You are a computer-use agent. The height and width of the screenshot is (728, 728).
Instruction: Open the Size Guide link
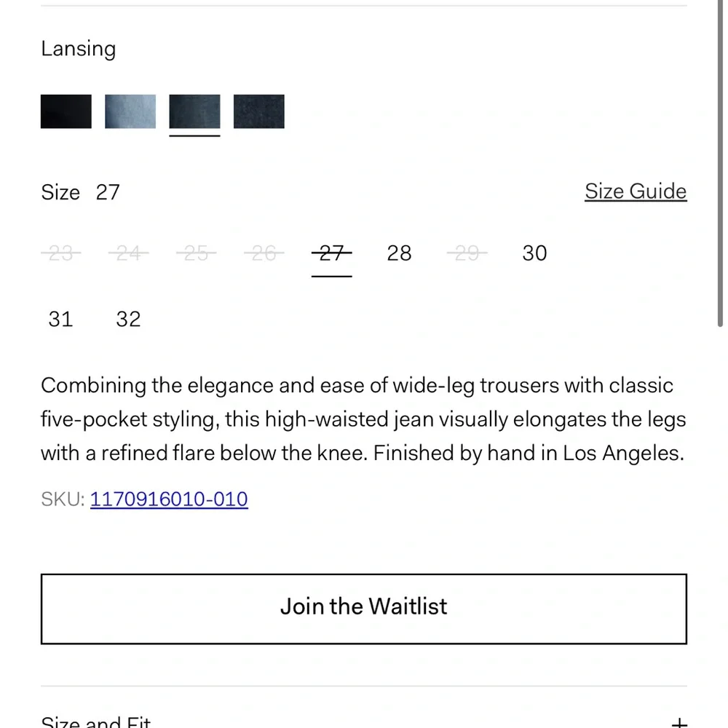point(636,191)
